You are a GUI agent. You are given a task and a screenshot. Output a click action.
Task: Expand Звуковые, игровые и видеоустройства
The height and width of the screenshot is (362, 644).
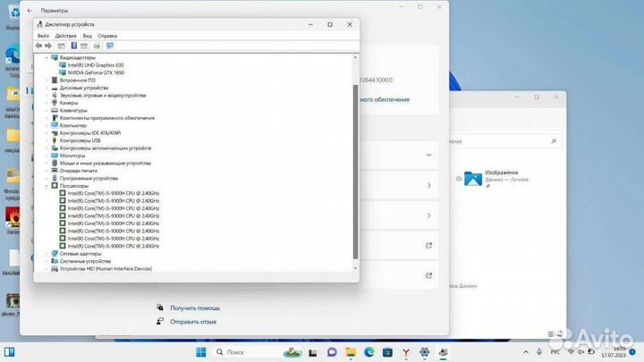pos(47,96)
